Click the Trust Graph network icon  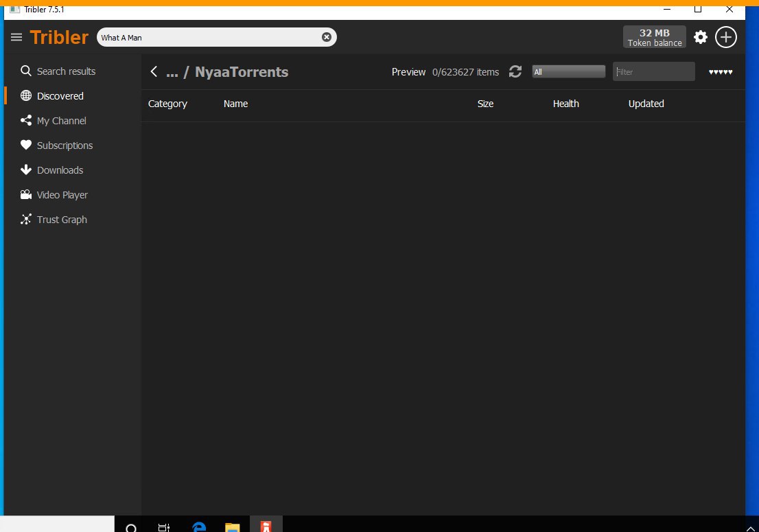tap(25, 219)
